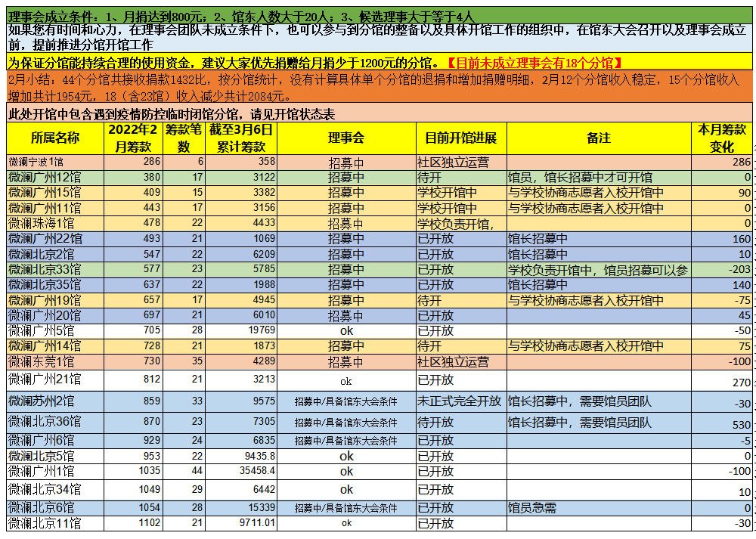The width and height of the screenshot is (756, 539).
Task: Select the 馆员急需 remark cell
Action: point(598,508)
